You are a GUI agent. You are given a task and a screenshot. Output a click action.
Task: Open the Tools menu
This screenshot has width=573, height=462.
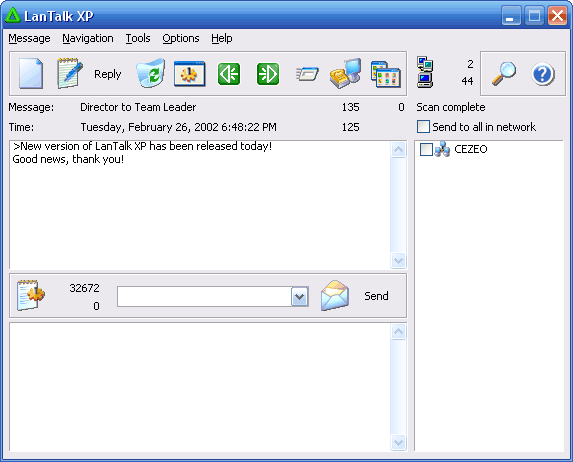[138, 38]
